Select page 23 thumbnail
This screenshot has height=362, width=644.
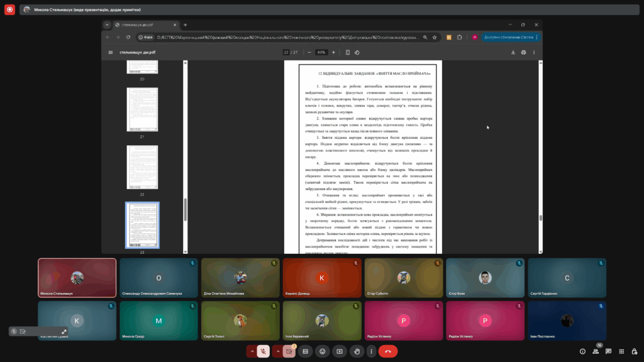click(142, 225)
